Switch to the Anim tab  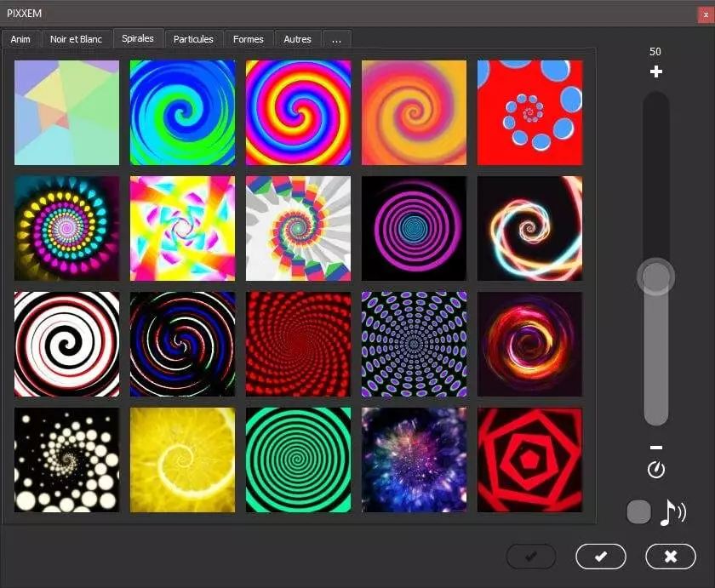point(20,39)
